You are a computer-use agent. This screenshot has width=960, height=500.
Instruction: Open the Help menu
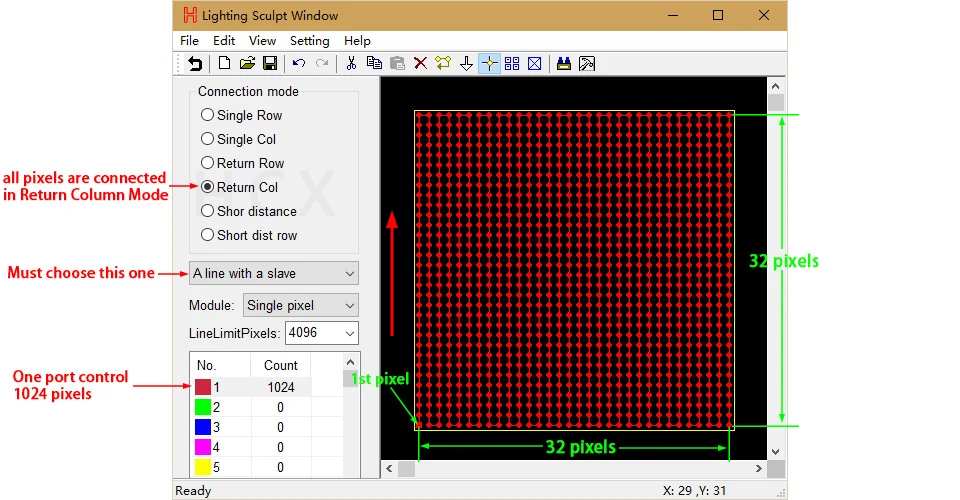tap(357, 40)
